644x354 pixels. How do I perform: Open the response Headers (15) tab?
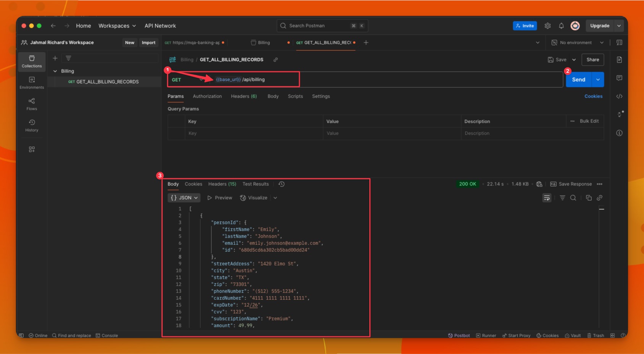(x=222, y=184)
